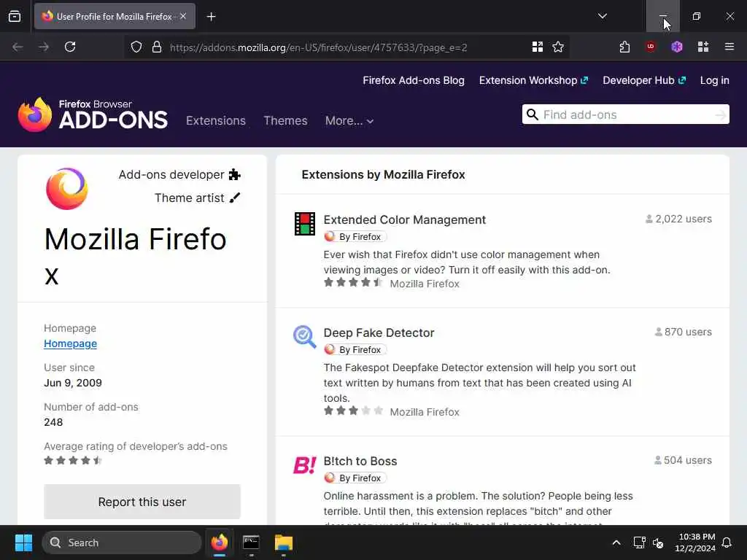Screen dimensions: 747x560
Task: Close the User Profile for Mozilla Firefox tab
Action: point(183,16)
